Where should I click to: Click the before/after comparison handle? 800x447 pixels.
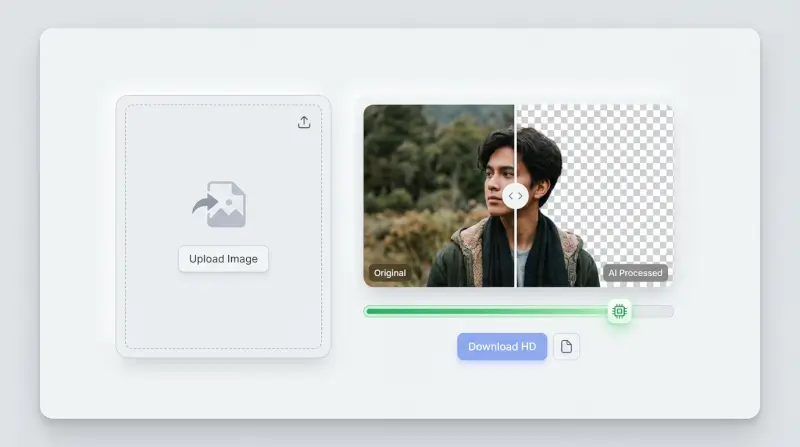[x=515, y=196]
